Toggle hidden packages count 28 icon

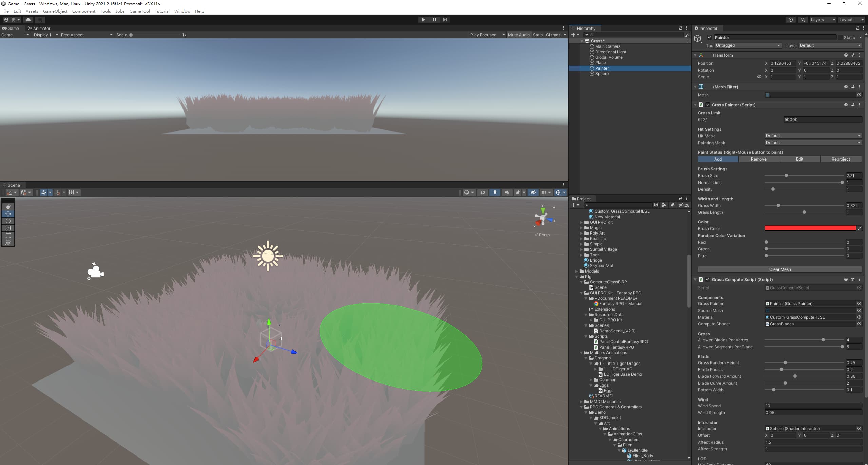tap(684, 205)
